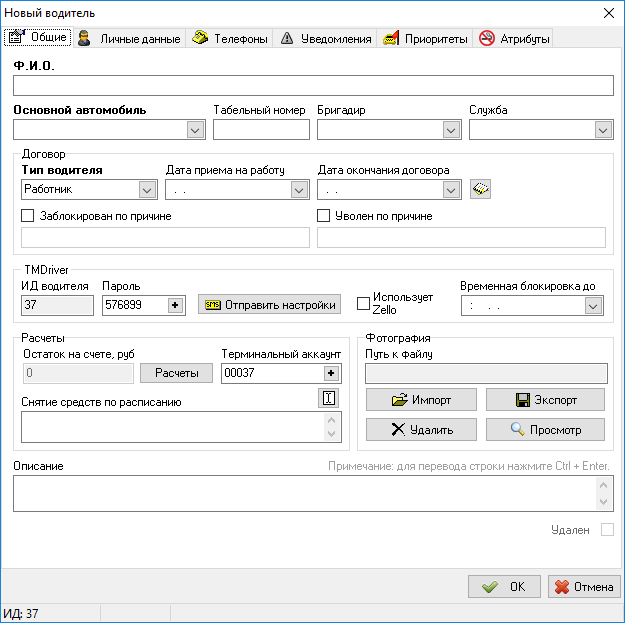Image resolution: width=625 pixels, height=623 pixels.
Task: Generate new password with plus button
Action: [x=175, y=305]
